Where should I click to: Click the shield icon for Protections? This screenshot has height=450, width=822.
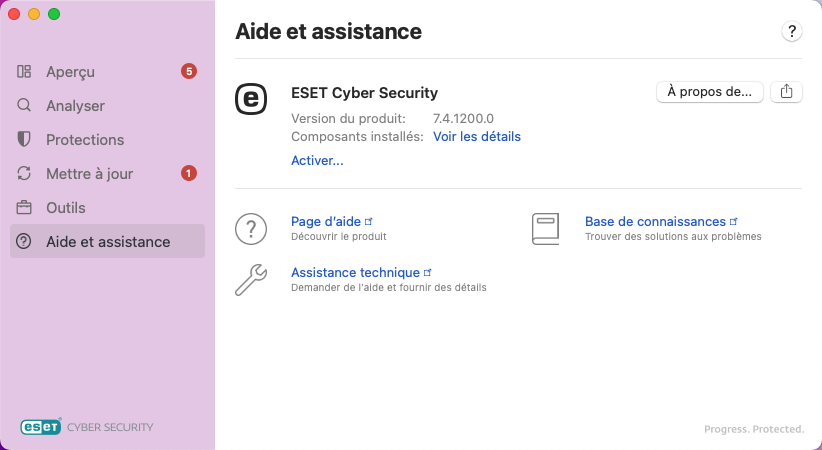[x=25, y=140]
